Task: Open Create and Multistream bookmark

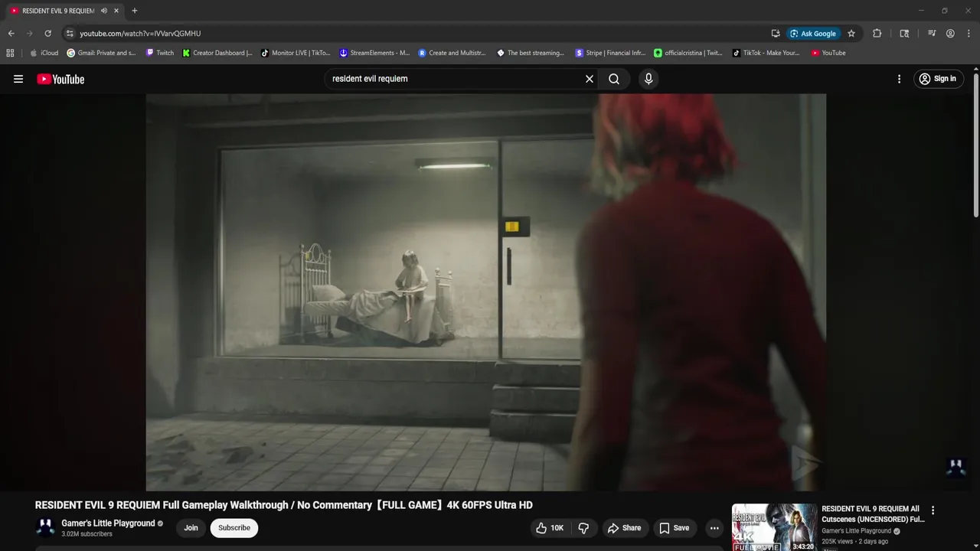Action: click(452, 53)
